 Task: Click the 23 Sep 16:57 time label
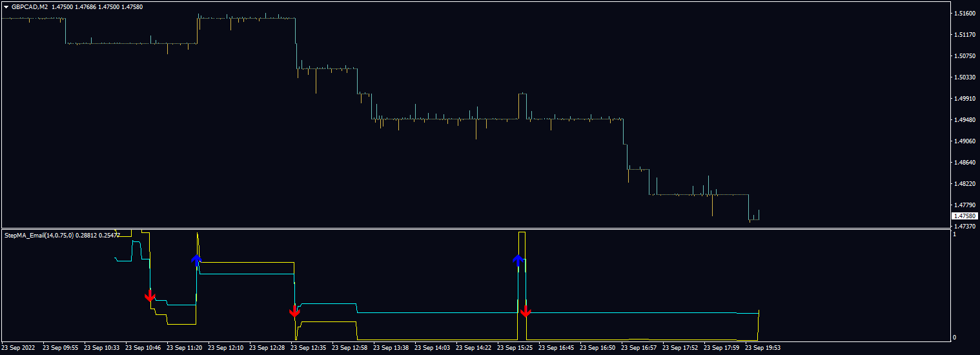tap(638, 347)
